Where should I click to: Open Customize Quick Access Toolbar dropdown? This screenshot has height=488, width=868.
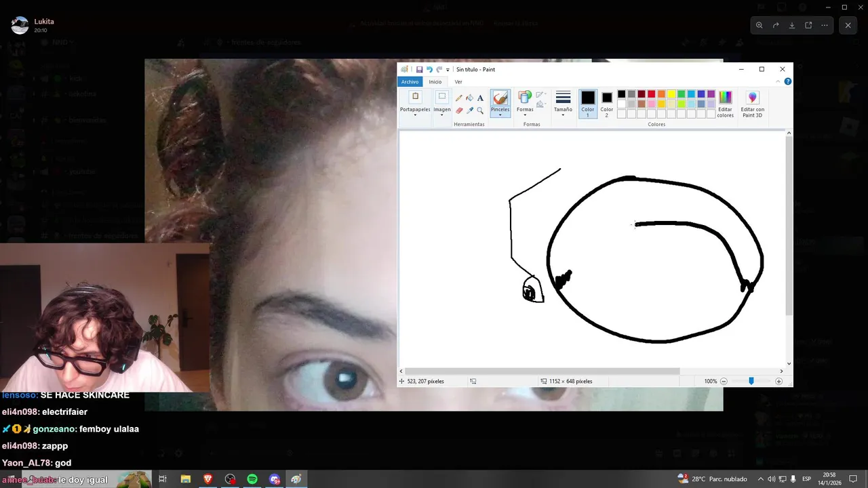coord(448,70)
